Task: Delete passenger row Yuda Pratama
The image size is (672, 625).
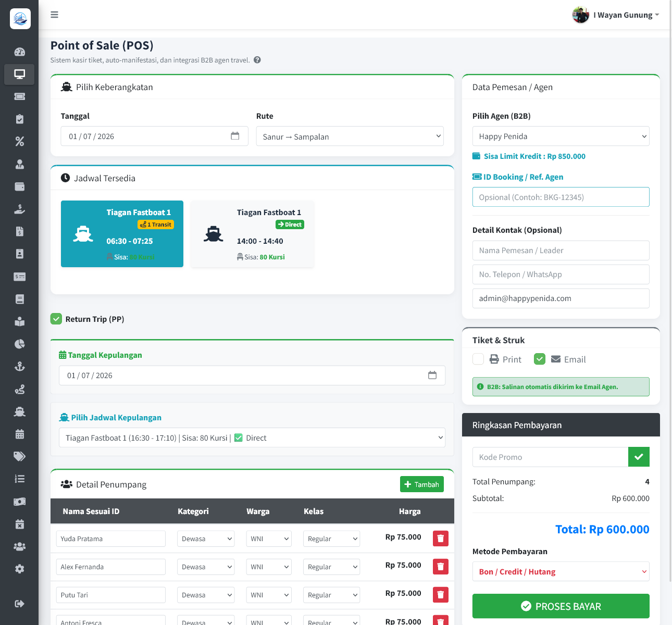Action: click(441, 539)
